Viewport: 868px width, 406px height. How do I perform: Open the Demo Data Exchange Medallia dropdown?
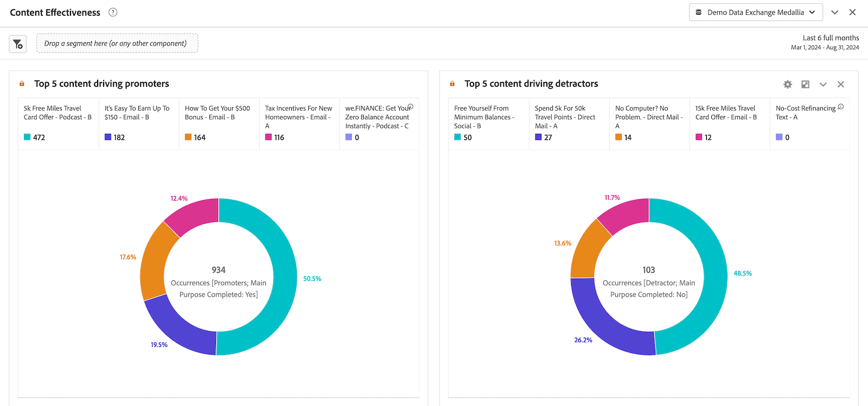pyautogui.click(x=755, y=12)
